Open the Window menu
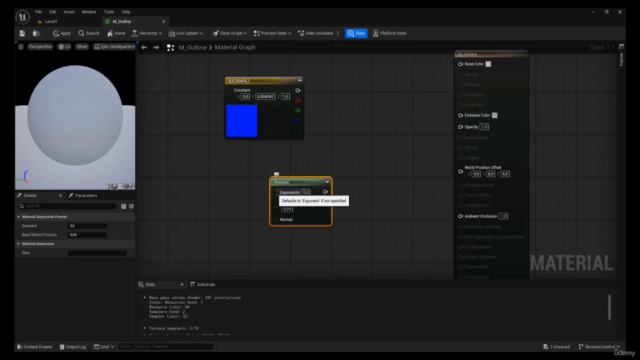The image size is (640, 360). tap(89, 12)
